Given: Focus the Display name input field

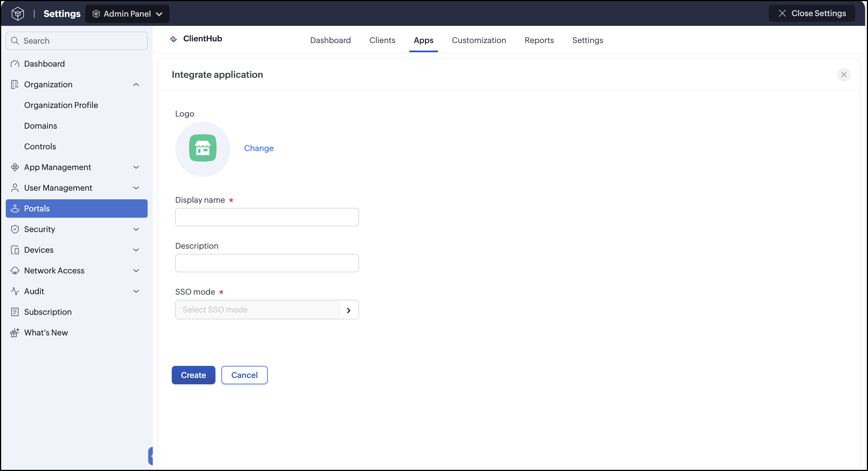Looking at the screenshot, I should click(x=267, y=217).
